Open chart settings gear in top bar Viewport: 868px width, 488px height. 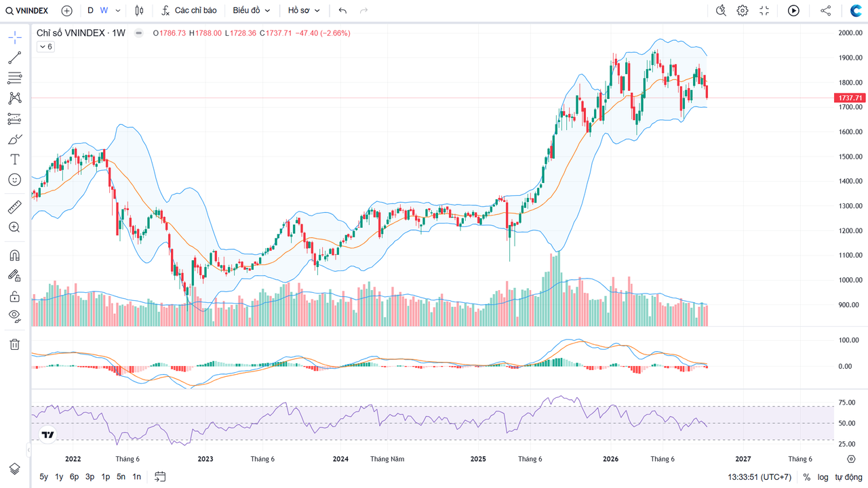click(743, 11)
